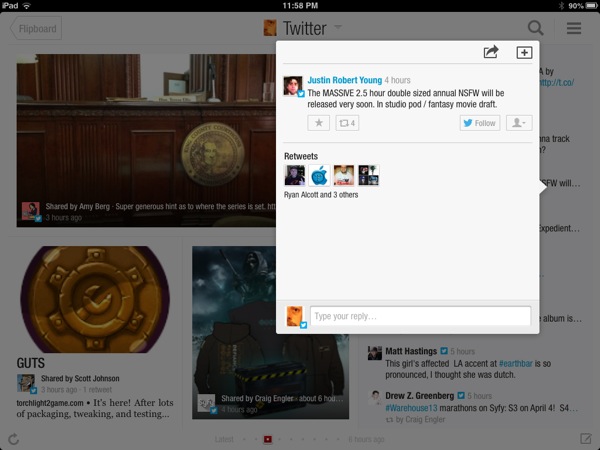Tap the red current page marker

tap(268, 439)
